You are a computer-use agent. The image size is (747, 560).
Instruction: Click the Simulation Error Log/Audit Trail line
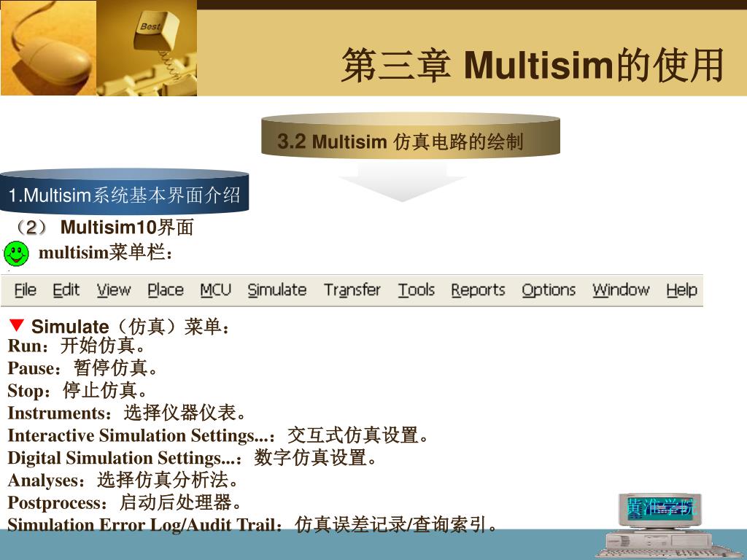pos(252,525)
